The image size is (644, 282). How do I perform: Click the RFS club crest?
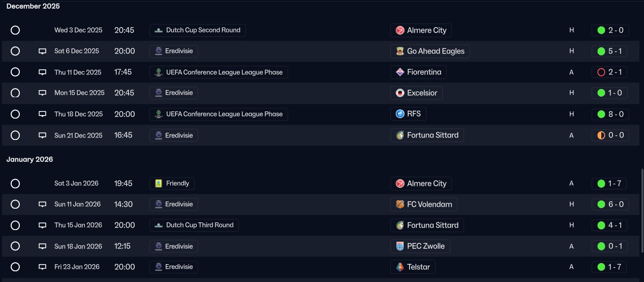pos(400,114)
